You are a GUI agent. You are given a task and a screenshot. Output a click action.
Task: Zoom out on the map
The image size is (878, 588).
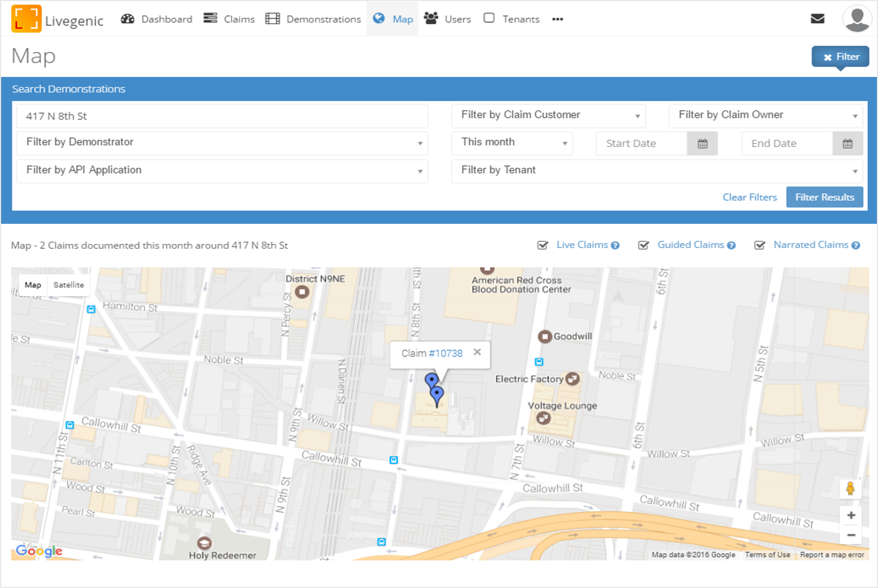851,535
